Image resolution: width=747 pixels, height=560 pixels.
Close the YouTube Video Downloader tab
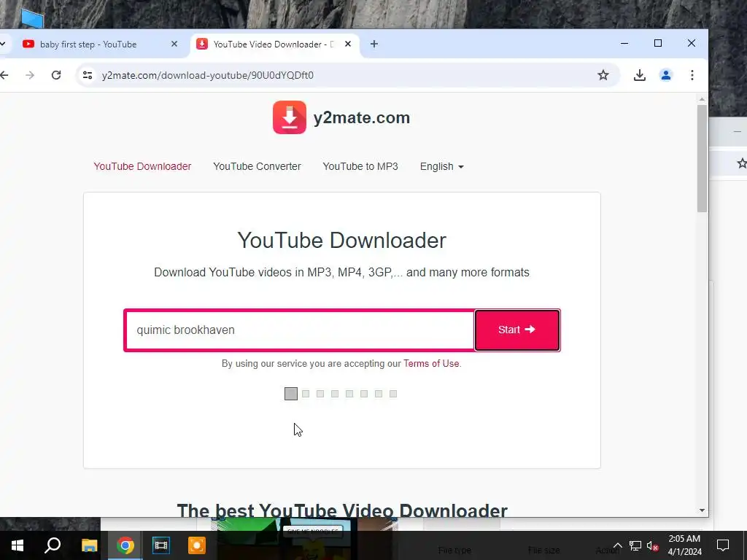click(x=348, y=44)
